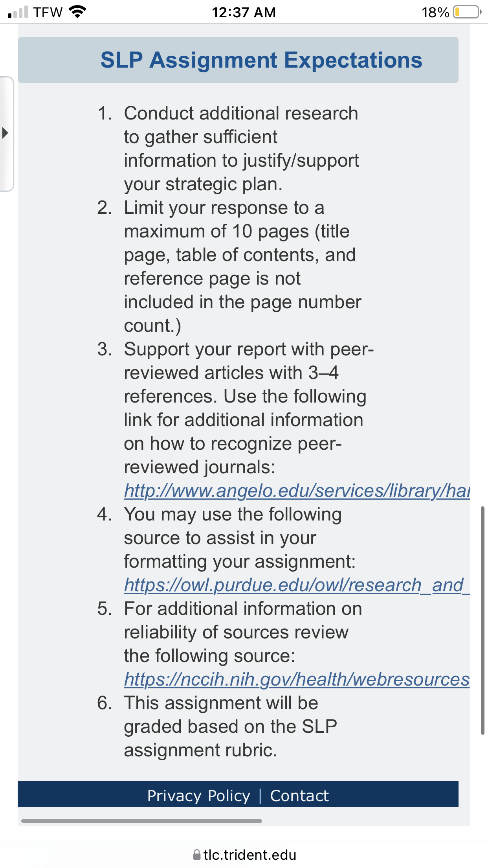
Task: Expand the left side panel arrow
Action: tap(6, 133)
